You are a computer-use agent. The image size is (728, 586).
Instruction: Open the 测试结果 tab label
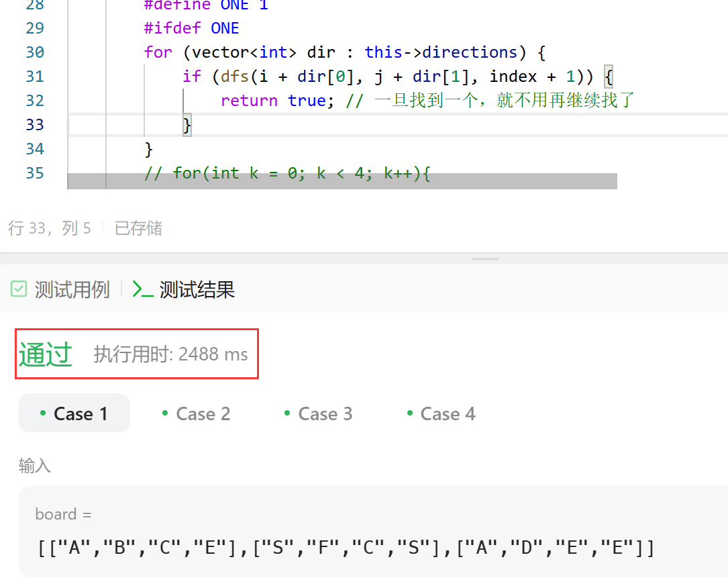197,290
